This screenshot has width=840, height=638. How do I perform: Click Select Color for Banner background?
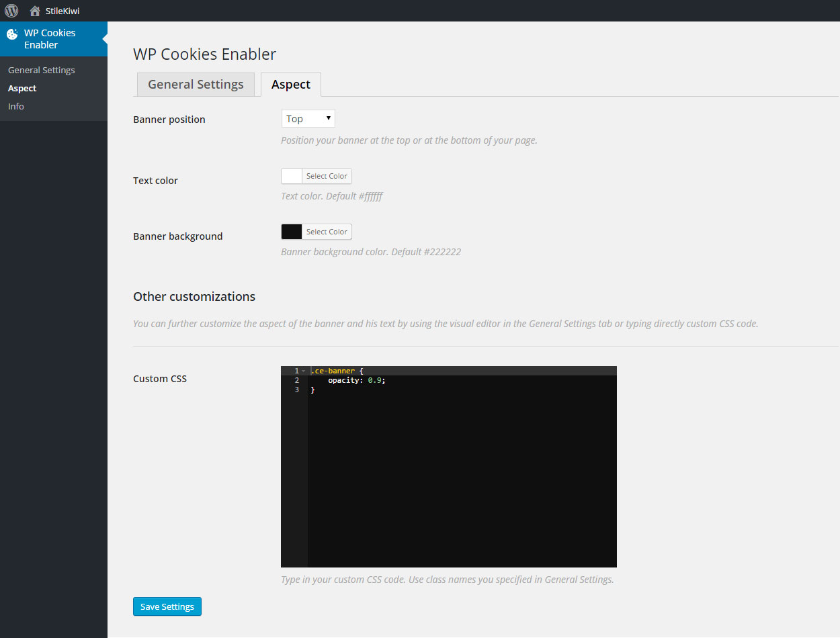(327, 232)
